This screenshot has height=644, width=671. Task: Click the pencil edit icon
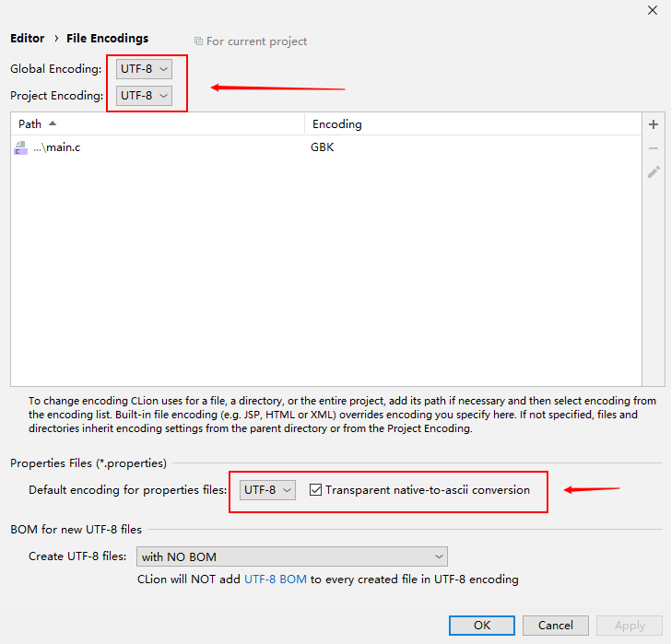point(653,172)
